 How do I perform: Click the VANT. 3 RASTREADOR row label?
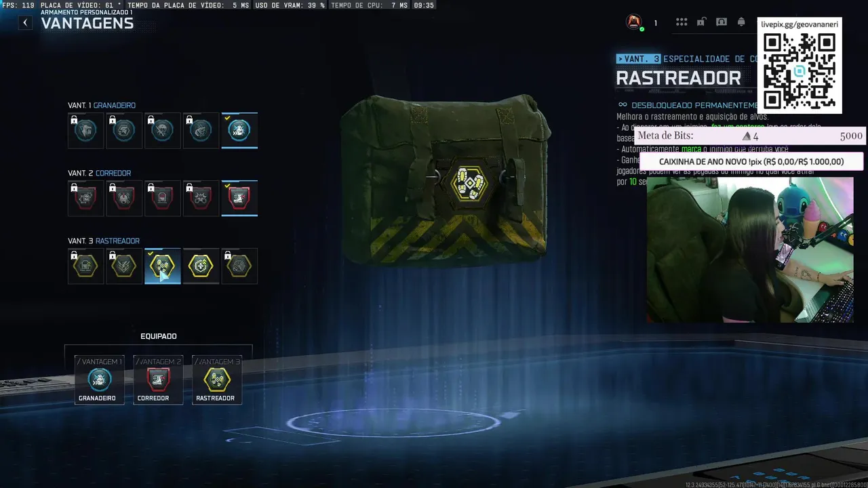(104, 241)
